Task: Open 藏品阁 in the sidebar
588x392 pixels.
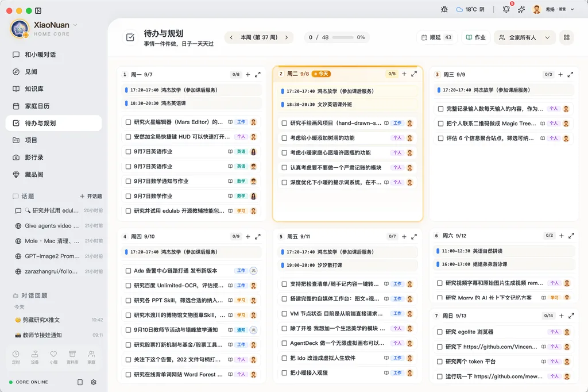Action: tap(53, 175)
